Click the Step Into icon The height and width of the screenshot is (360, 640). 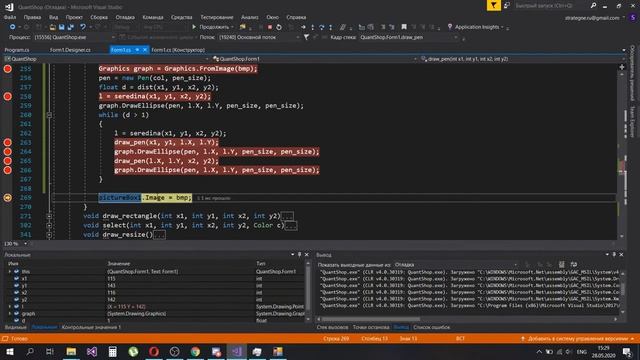point(313,27)
